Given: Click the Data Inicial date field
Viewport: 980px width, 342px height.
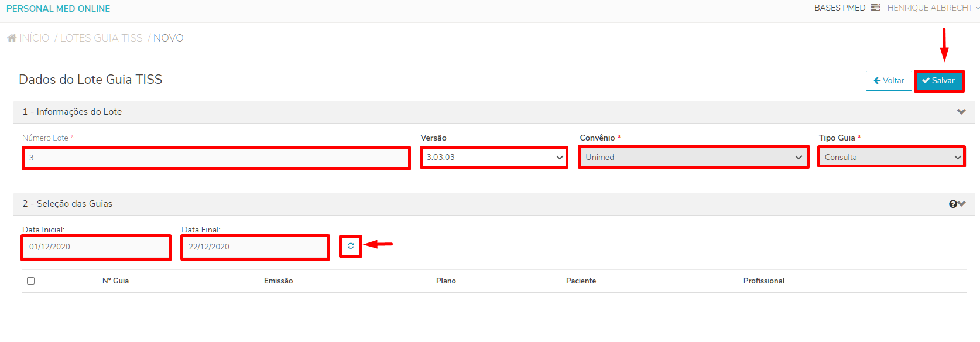Looking at the screenshot, I should (97, 247).
